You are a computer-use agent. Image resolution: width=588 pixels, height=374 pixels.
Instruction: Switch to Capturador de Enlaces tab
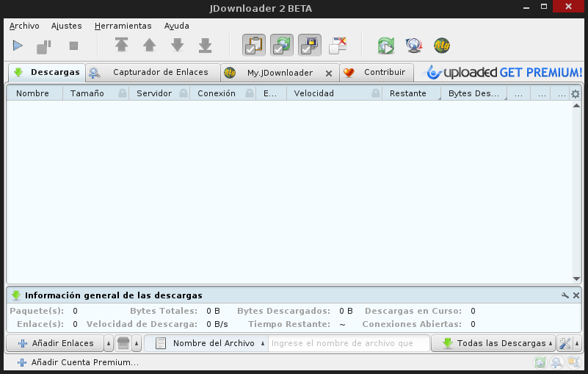click(x=153, y=73)
